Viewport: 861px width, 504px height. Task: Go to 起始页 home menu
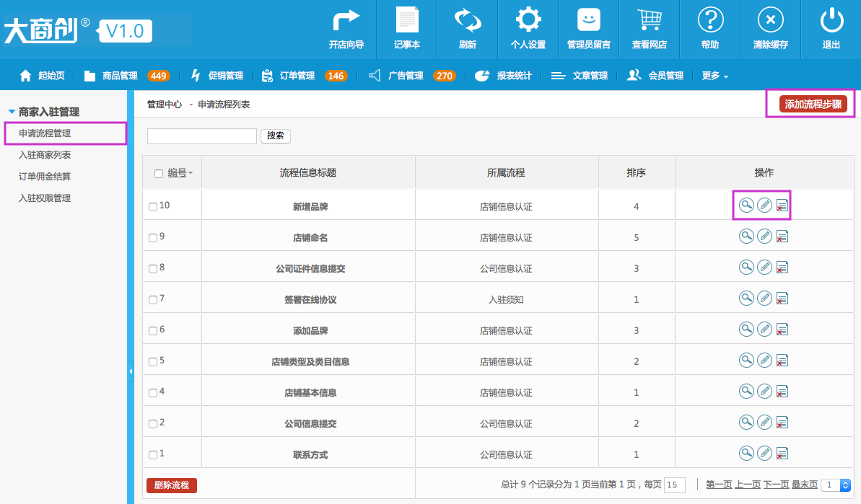43,76
